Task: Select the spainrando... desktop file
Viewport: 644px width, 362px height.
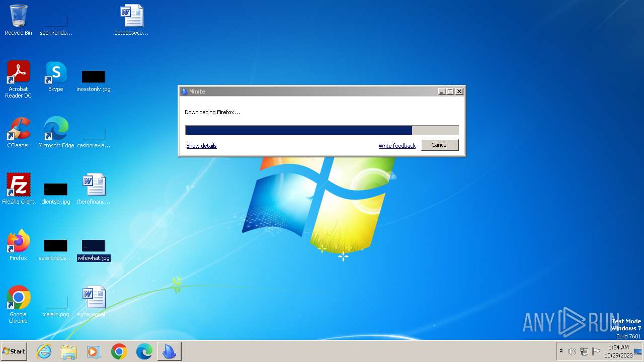Action: pos(56,24)
